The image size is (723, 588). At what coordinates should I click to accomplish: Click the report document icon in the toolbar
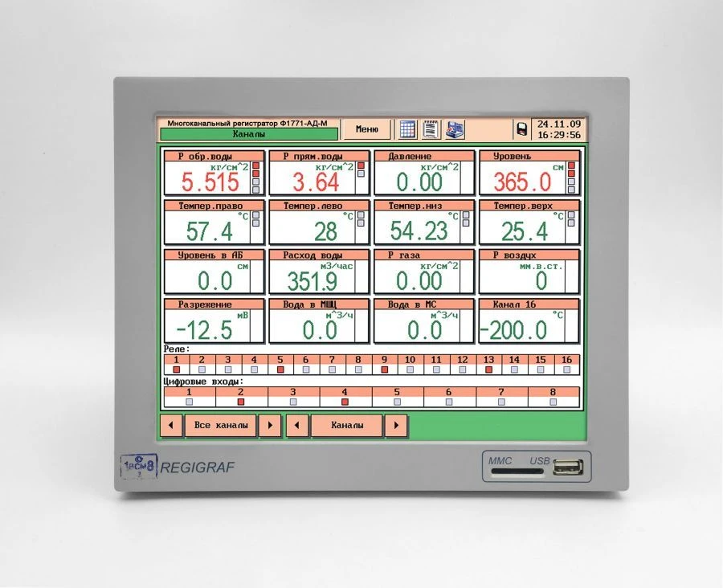click(431, 129)
